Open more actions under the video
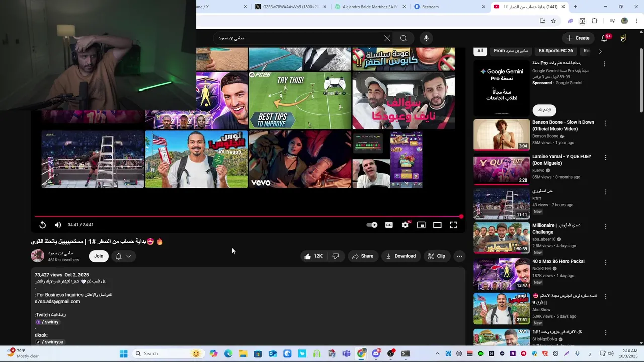 point(459,256)
